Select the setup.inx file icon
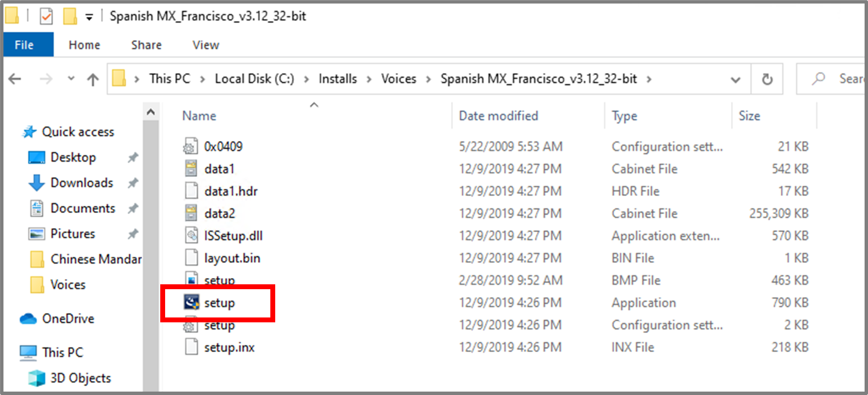Viewport: 868px width, 395px height. point(191,347)
